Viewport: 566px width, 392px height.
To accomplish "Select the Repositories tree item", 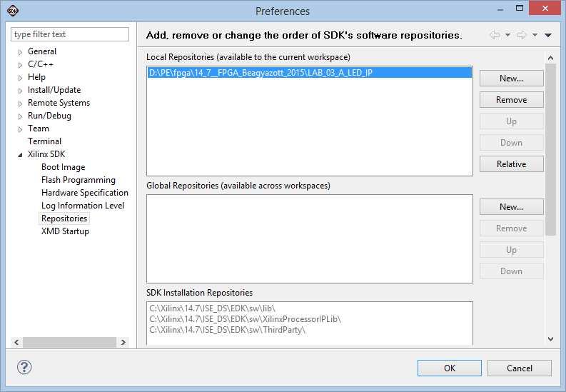I will 64,218.
